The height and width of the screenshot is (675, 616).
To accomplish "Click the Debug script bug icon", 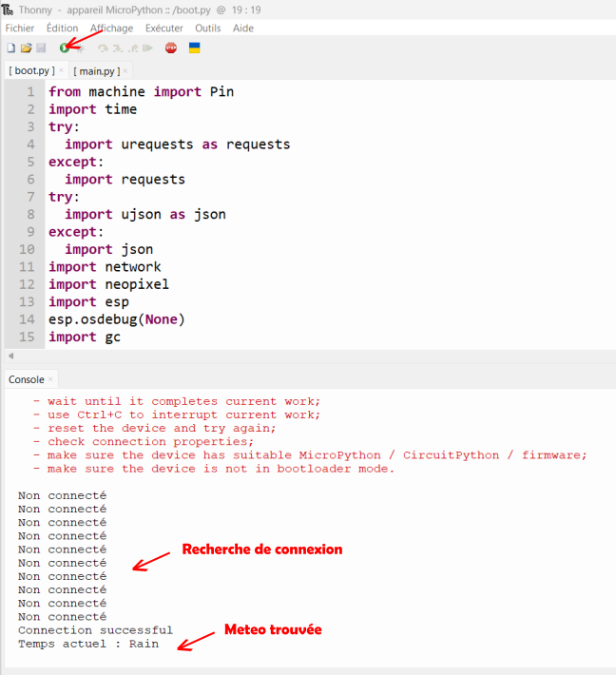I will pos(80,48).
